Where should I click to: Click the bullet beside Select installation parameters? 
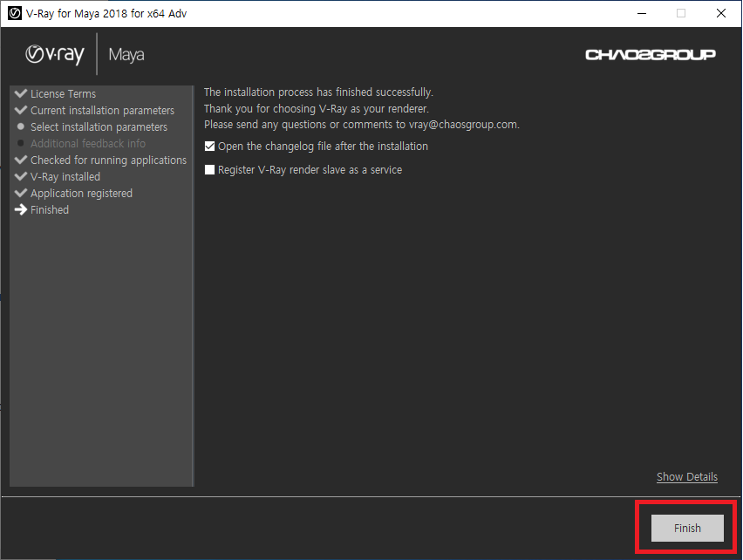click(x=21, y=126)
